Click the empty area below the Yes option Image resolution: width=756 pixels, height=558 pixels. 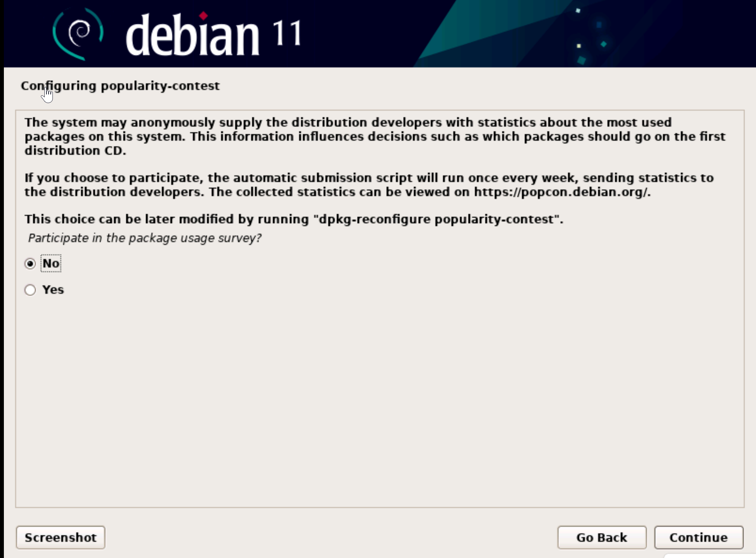(380, 401)
